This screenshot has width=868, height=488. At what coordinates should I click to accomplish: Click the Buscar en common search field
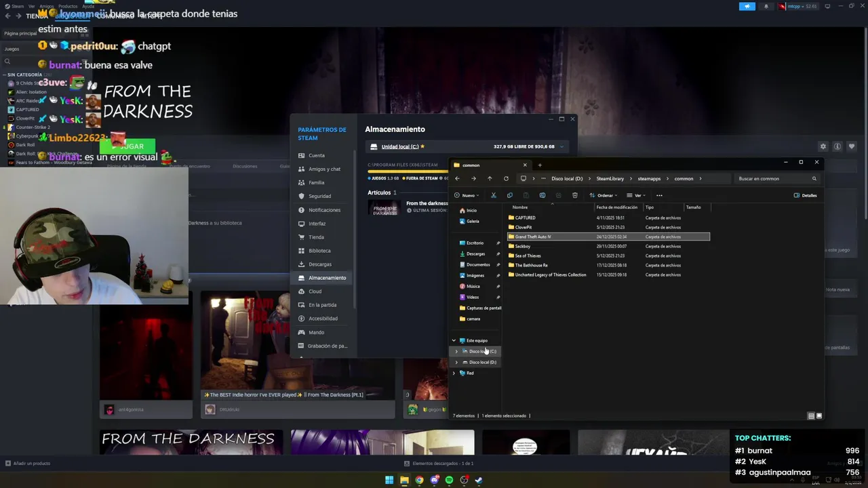pos(777,178)
